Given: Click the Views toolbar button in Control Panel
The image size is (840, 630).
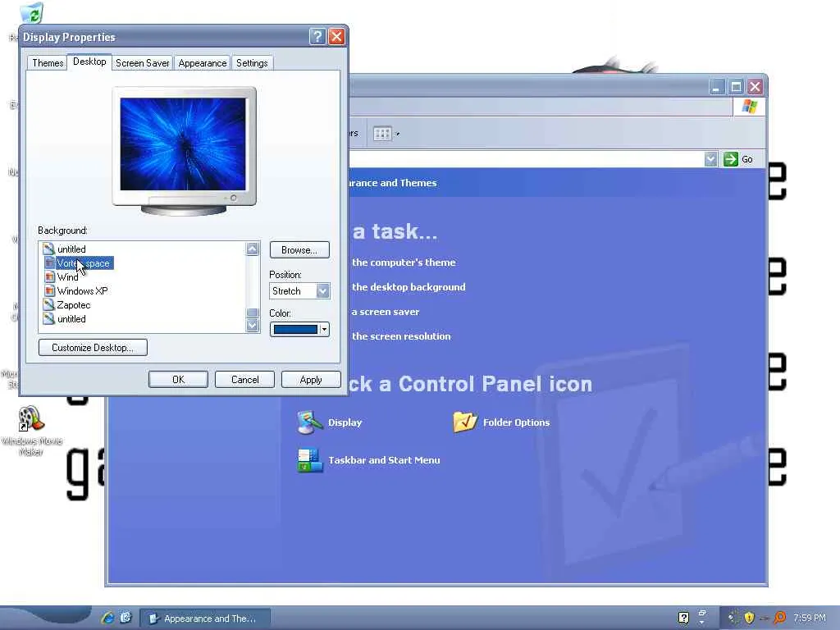Looking at the screenshot, I should tap(386, 134).
